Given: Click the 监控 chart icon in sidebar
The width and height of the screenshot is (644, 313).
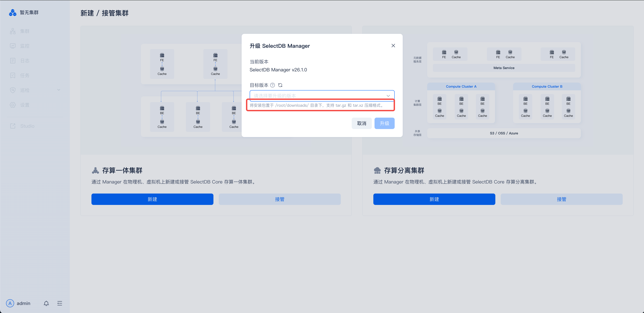Looking at the screenshot, I should (x=13, y=46).
